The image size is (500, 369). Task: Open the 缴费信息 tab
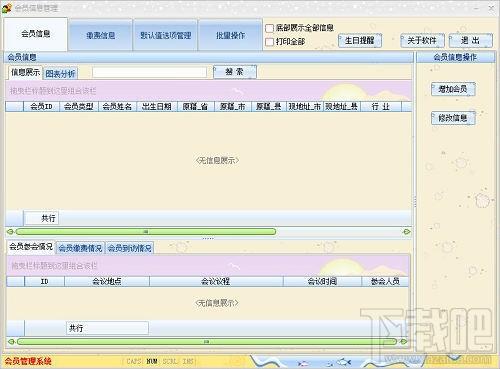click(101, 35)
